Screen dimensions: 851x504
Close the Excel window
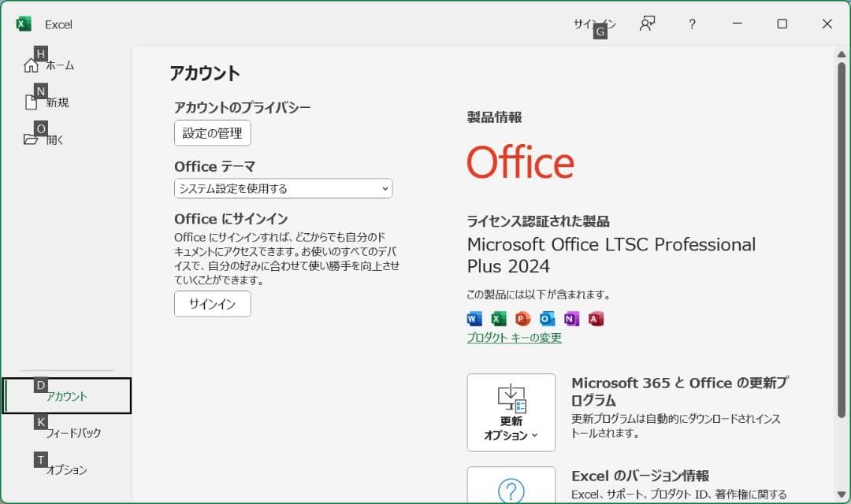pos(827,24)
